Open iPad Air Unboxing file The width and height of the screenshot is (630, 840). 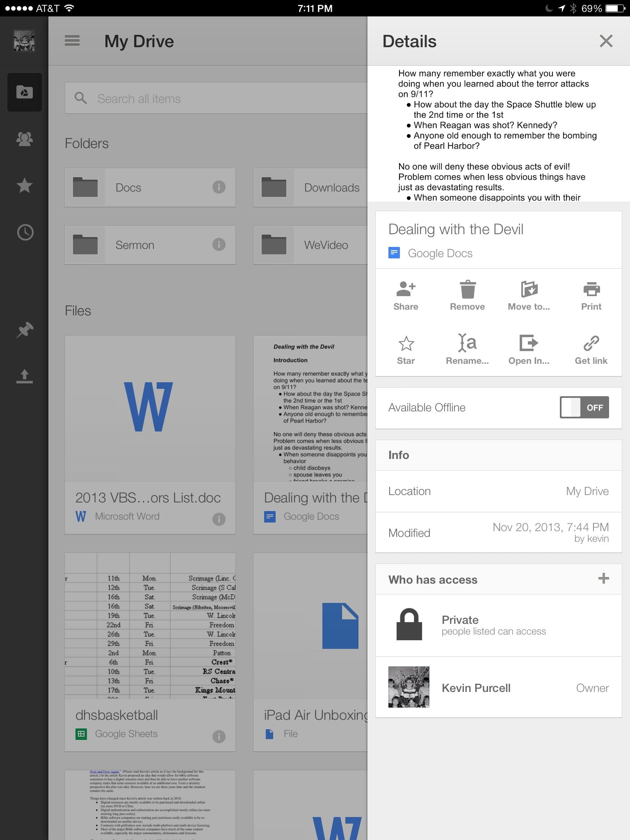coord(310,652)
